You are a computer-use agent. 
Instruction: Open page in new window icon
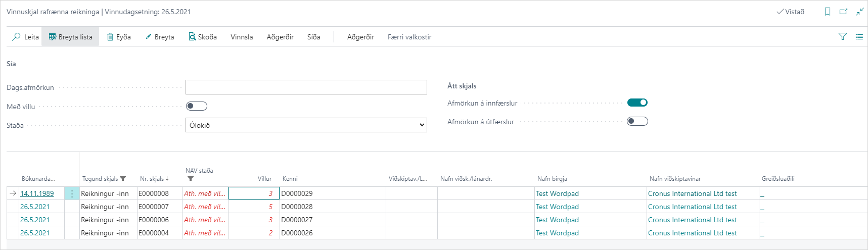[x=843, y=12]
